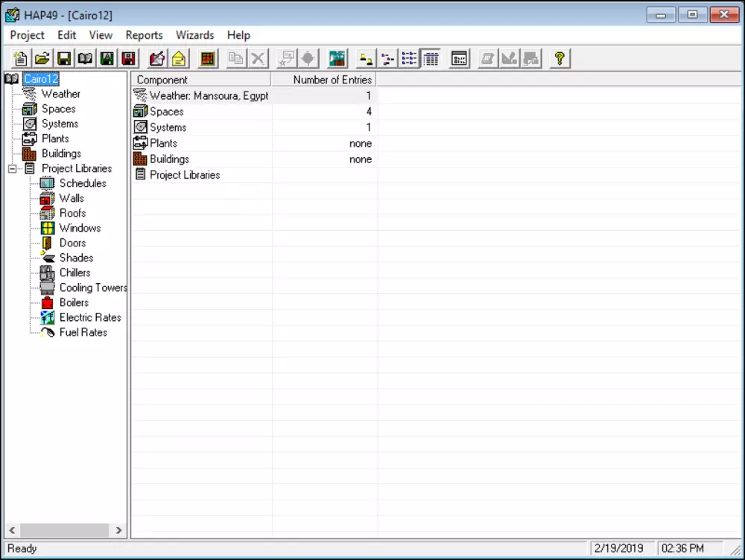
Task: Click the green Archive floppy icon
Action: [x=107, y=58]
